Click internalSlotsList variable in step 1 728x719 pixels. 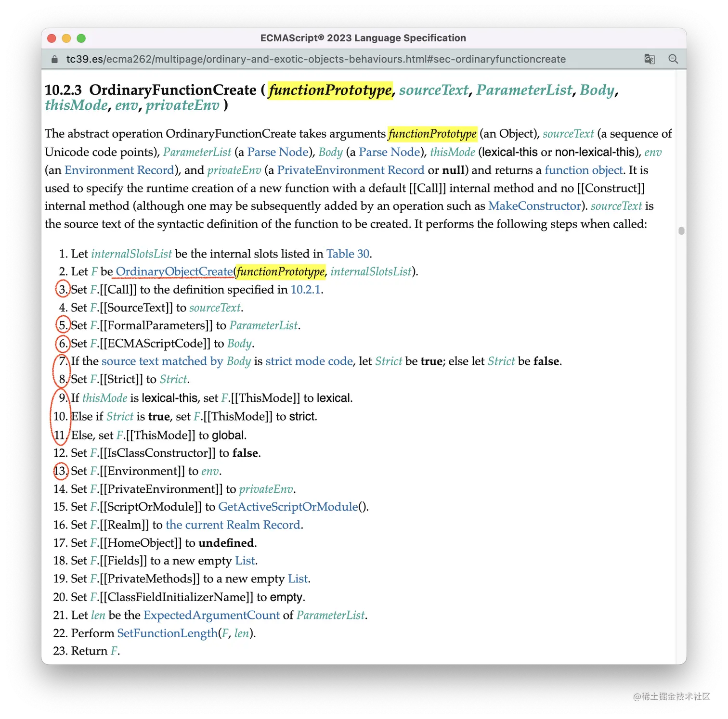(131, 254)
